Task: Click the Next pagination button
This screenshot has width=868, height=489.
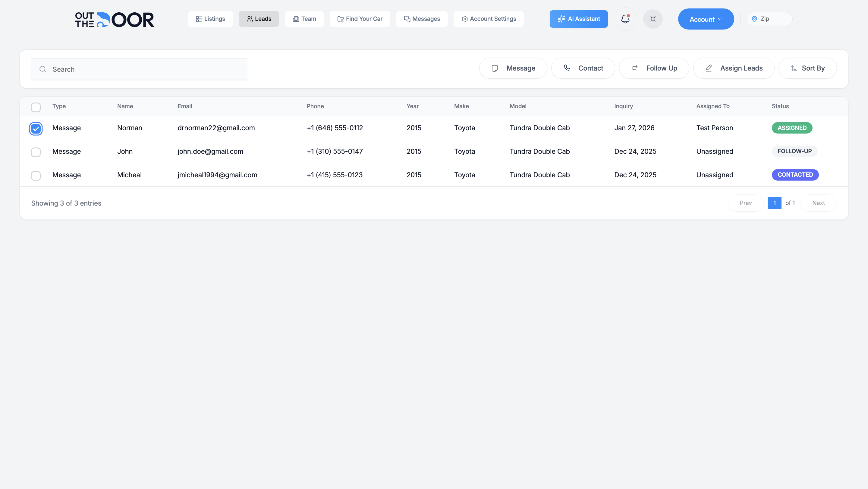Action: tap(819, 203)
